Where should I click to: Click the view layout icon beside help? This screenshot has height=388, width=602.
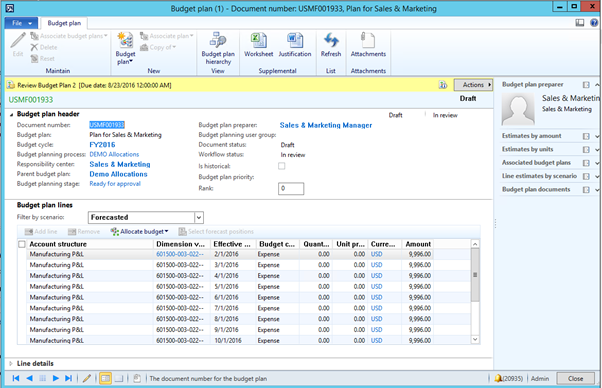pos(580,23)
